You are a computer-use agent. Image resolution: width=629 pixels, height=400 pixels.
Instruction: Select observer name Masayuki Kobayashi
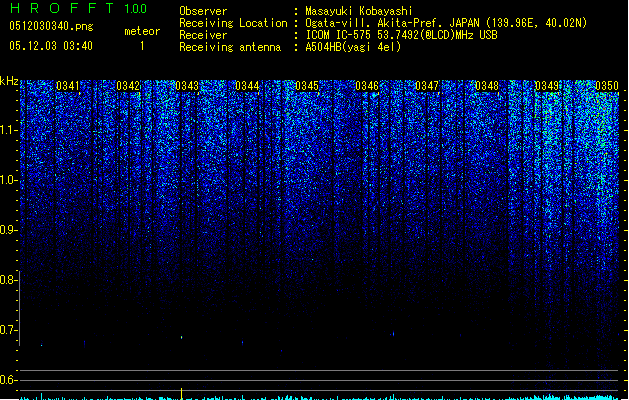(359, 11)
